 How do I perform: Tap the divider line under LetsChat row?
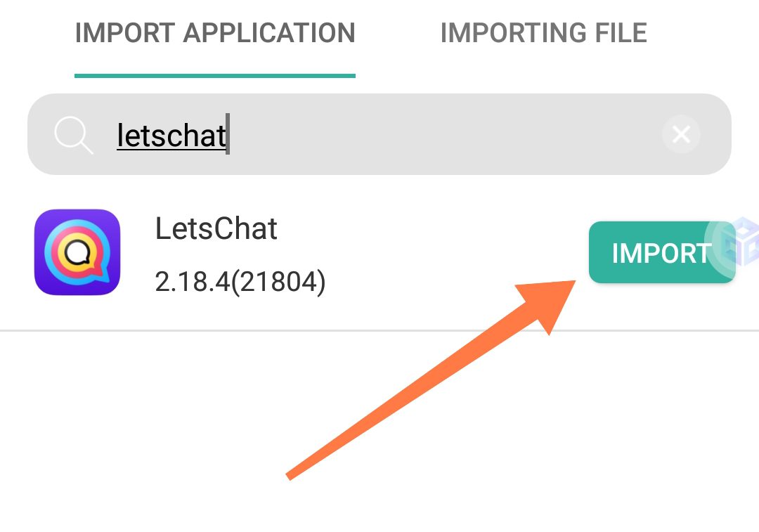click(x=379, y=330)
